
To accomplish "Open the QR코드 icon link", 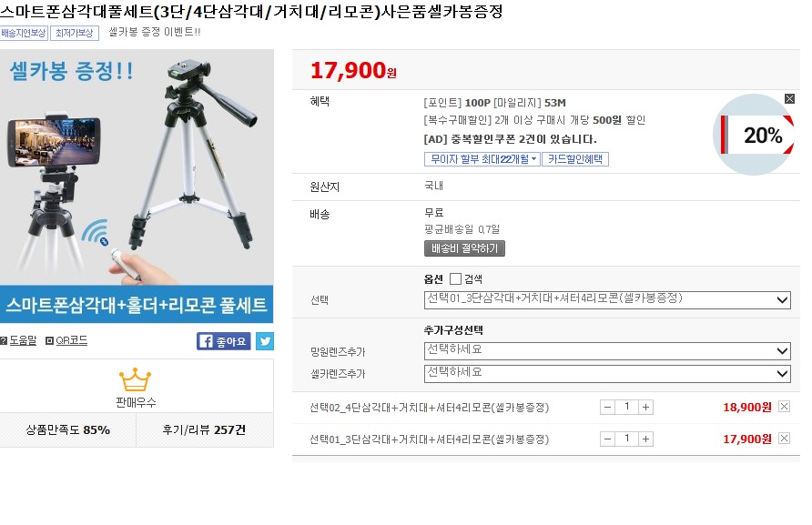I will click(66, 340).
